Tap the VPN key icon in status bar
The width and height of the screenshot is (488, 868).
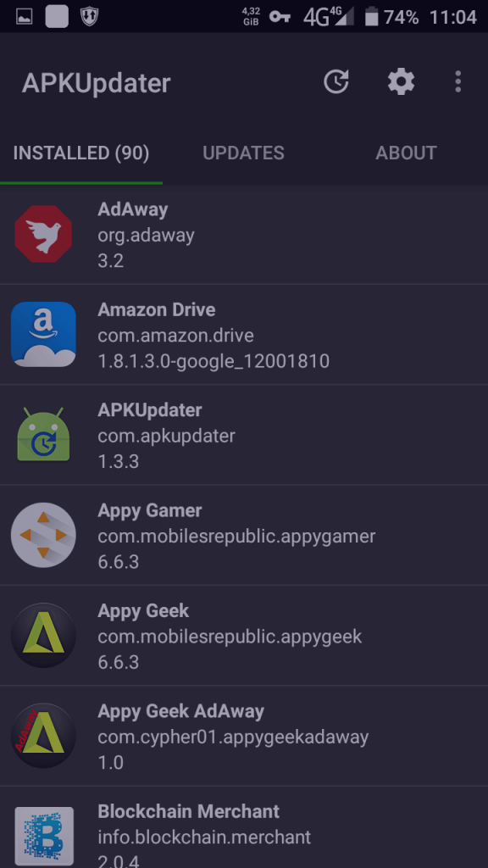coord(280,17)
